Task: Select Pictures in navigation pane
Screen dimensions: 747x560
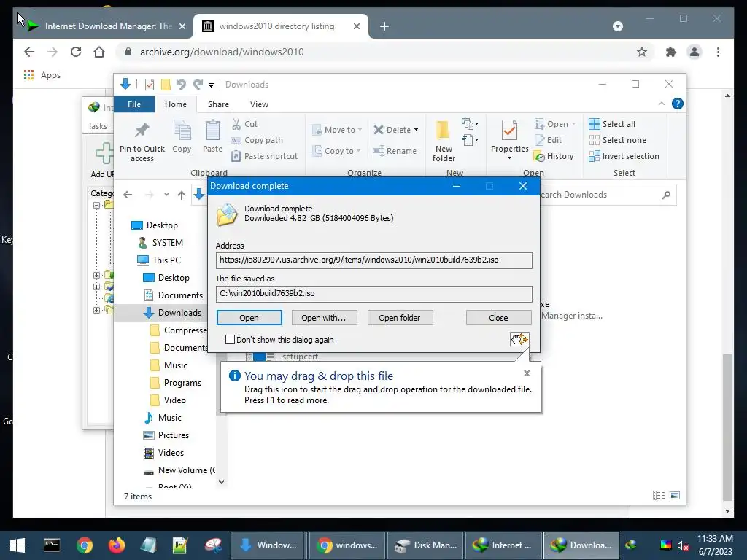Action: click(x=166, y=435)
